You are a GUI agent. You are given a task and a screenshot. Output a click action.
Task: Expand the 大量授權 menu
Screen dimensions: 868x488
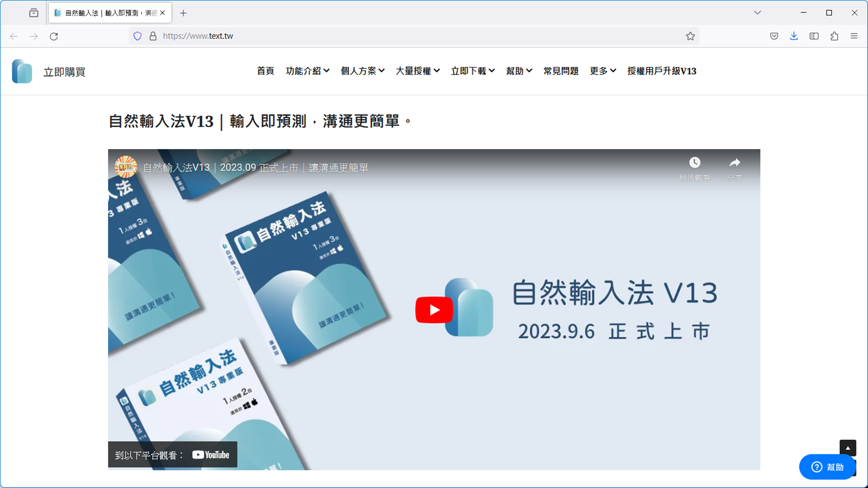point(418,71)
